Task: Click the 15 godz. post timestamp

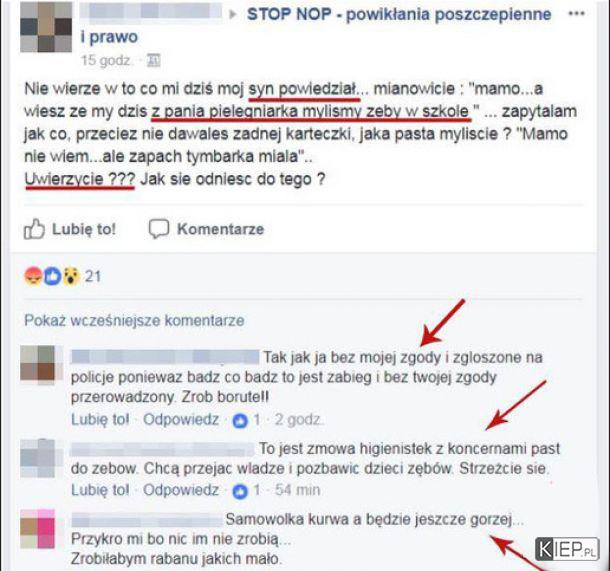Action: (x=105, y=60)
